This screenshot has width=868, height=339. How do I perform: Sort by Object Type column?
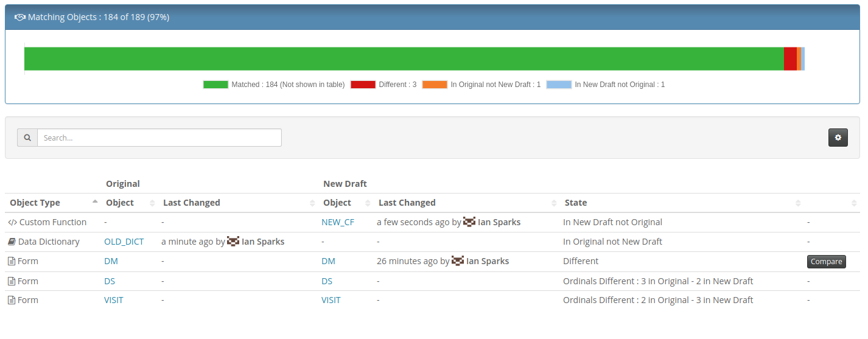tap(35, 203)
